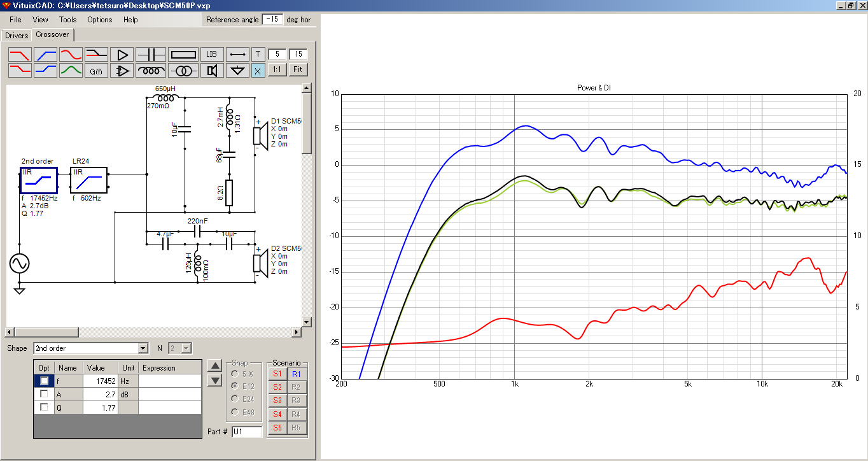
Task: Click the field showing 15 beside T
Action: point(298,55)
